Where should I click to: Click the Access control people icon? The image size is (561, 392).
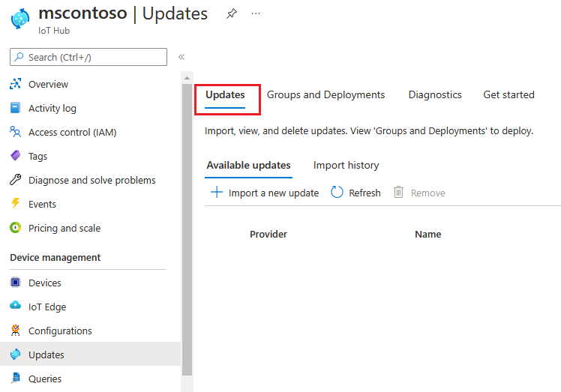tap(16, 132)
